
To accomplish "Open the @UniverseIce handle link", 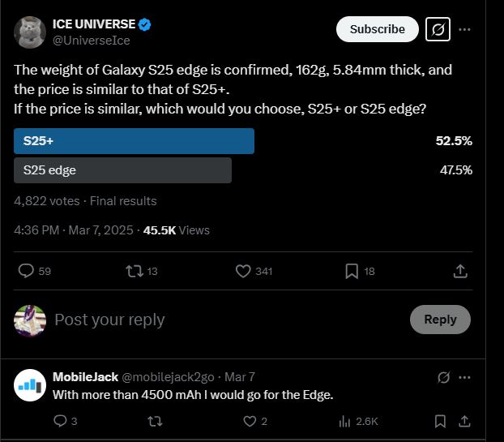I will pos(92,41).
